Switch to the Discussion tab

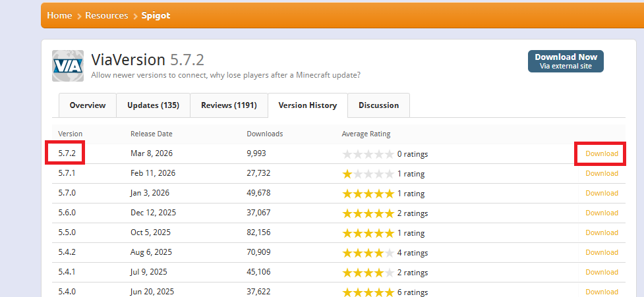(378, 105)
